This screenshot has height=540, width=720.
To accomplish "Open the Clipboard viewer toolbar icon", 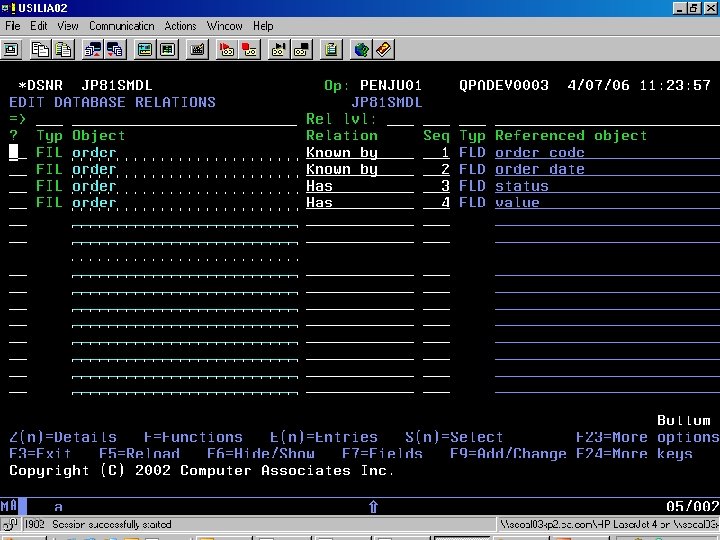I will point(331,50).
